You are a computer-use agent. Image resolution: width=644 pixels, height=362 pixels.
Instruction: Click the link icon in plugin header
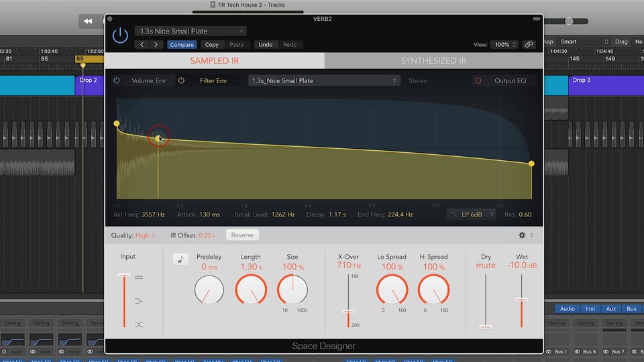[529, 45]
